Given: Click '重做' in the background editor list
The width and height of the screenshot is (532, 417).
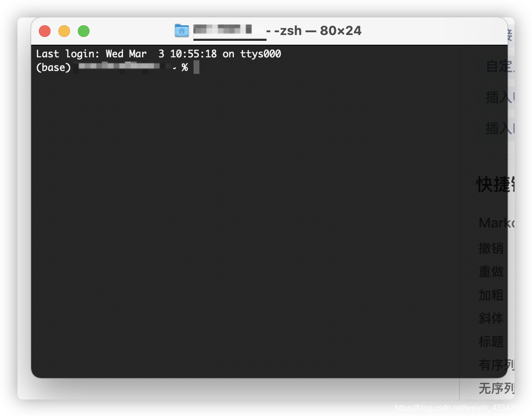Looking at the screenshot, I should 491,272.
